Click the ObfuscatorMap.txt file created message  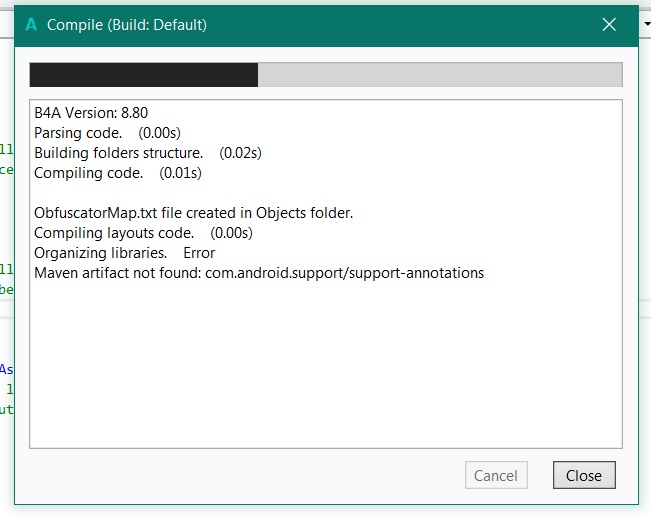pos(193,213)
